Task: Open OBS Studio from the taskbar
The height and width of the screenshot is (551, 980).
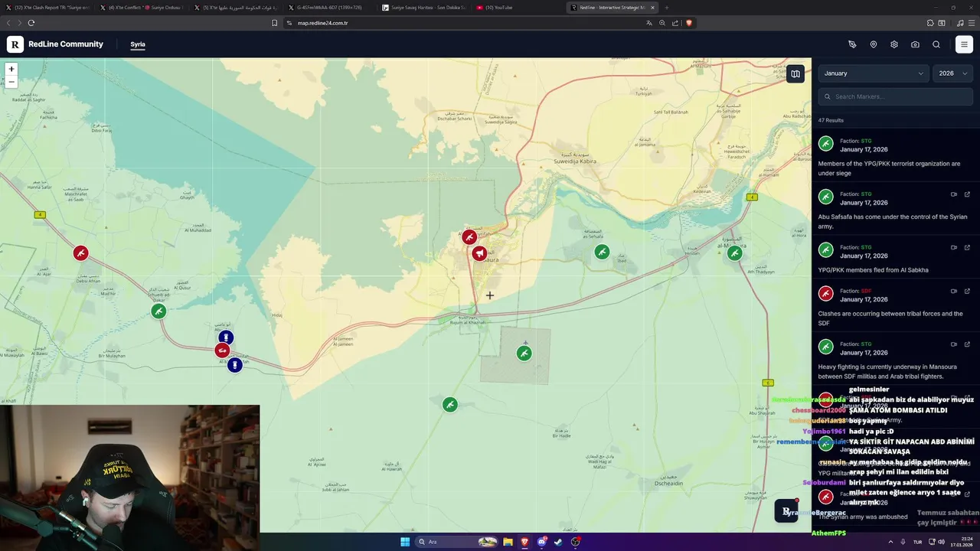Action: tap(576, 542)
